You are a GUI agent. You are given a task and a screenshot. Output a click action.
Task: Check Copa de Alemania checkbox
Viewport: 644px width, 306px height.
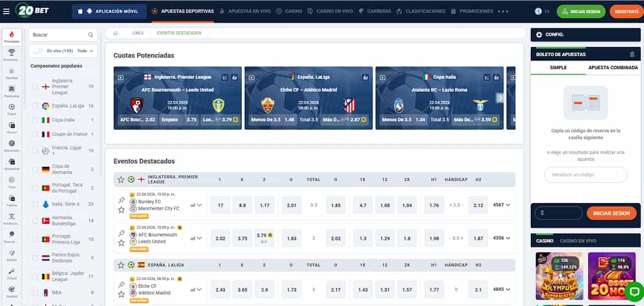click(x=35, y=169)
